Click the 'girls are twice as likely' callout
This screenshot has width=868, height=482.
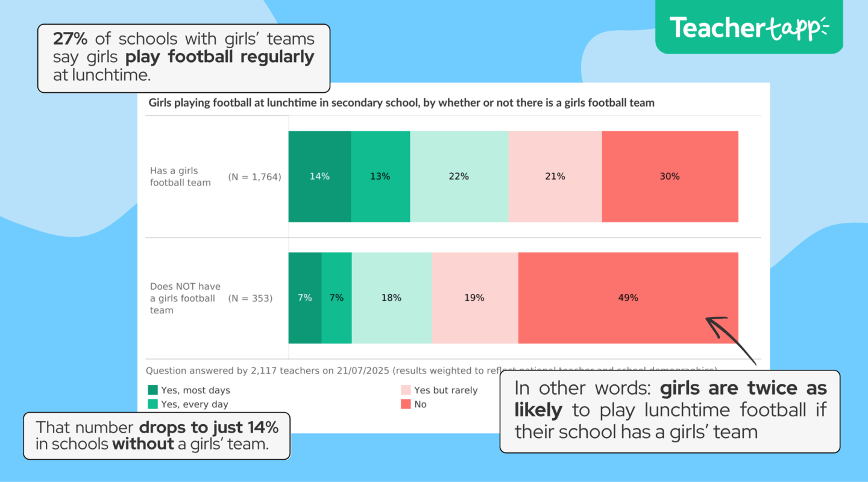click(670, 411)
